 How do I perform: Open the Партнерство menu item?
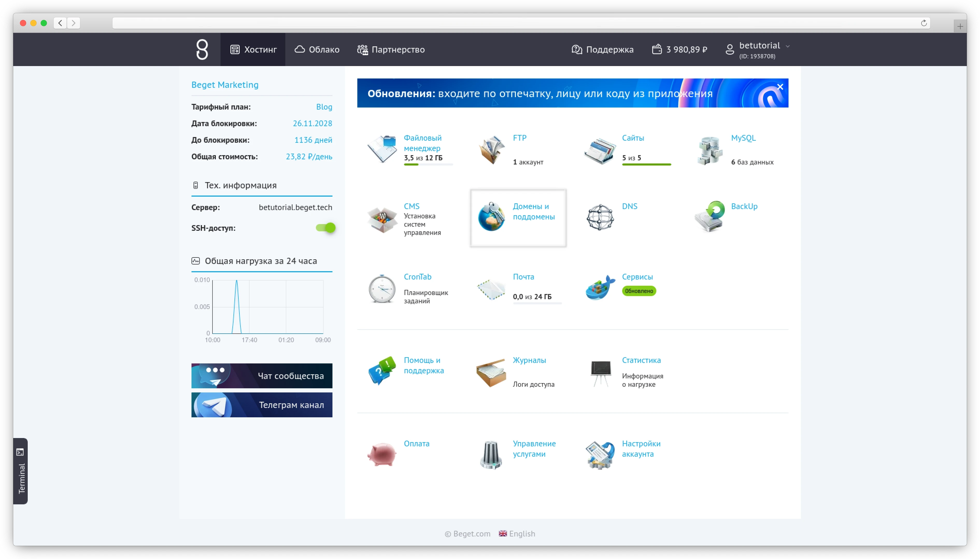391,49
